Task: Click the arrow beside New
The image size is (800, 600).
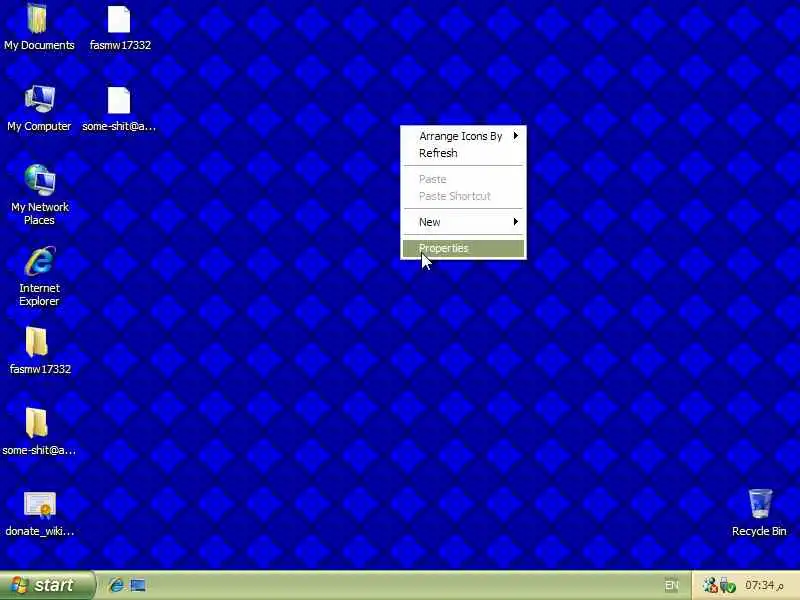Action: pyautogui.click(x=516, y=221)
